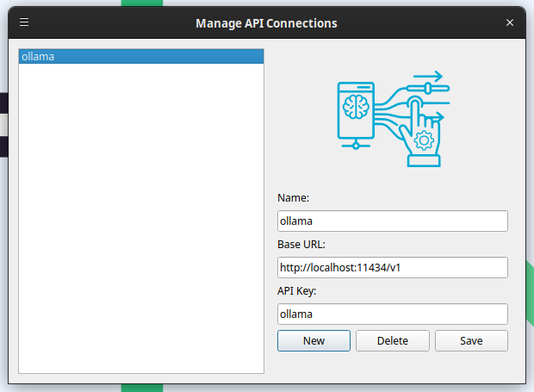The height and width of the screenshot is (392, 534).
Task: Delete the selected connection
Action: (x=393, y=340)
